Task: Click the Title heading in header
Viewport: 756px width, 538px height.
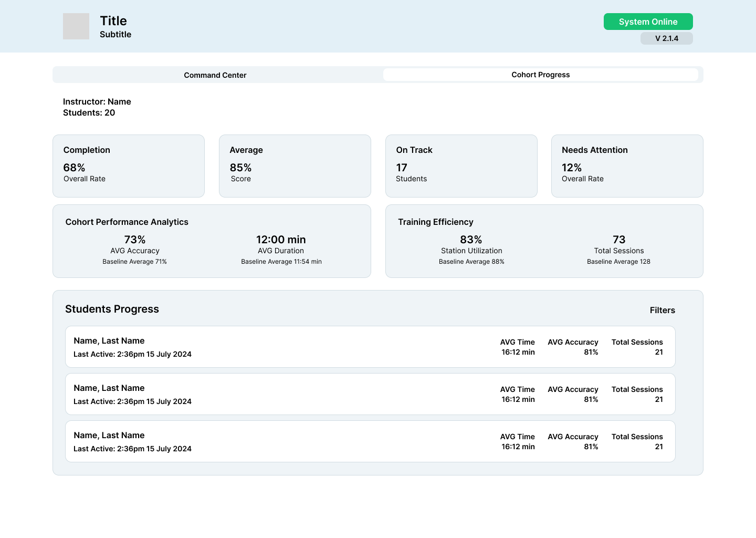Action: click(x=113, y=20)
